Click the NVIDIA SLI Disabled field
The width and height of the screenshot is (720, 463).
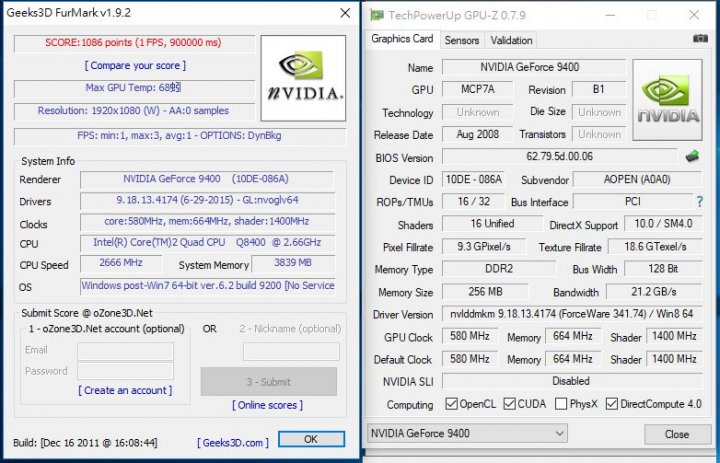tap(572, 381)
